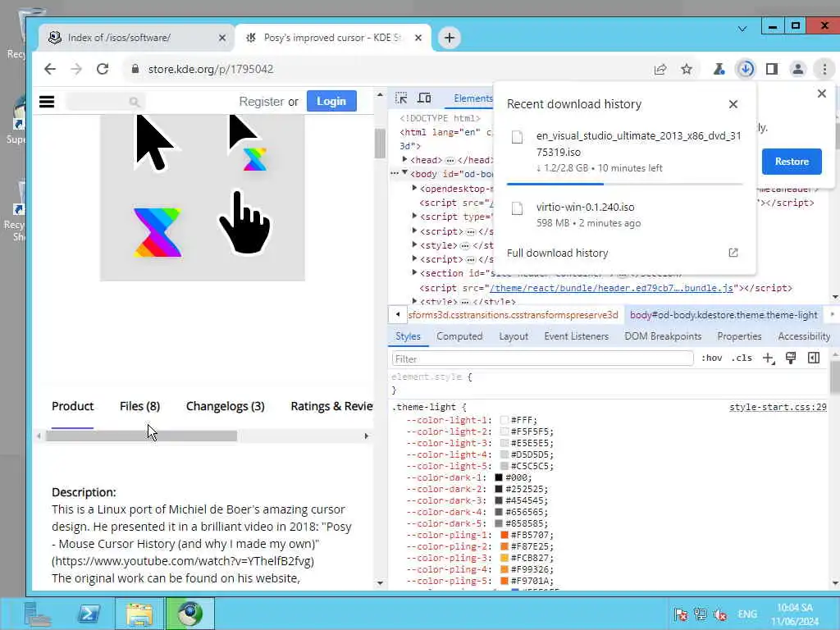Click the blue Login button
This screenshot has height=630, width=840.
(331, 101)
